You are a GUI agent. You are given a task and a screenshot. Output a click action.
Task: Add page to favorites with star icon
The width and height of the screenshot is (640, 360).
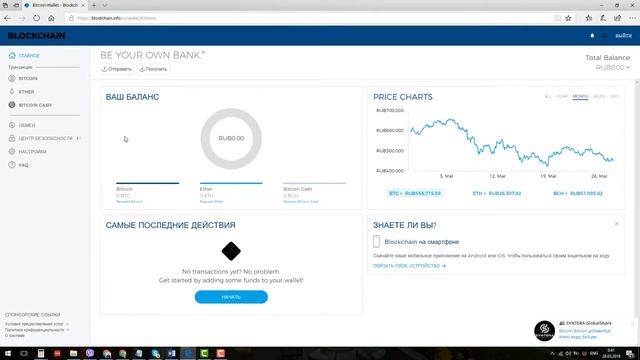tap(568, 18)
